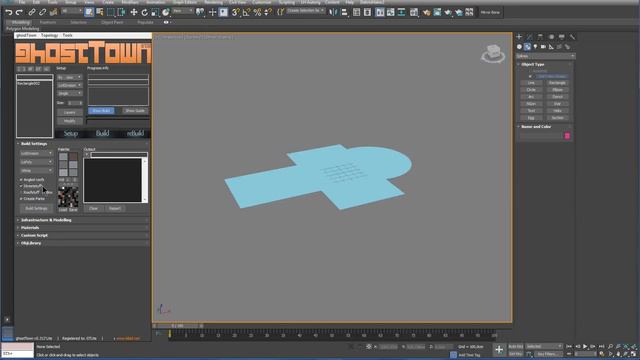Open the Hierarchy command panel tab
The width and height of the screenshot is (640, 360).
[540, 37]
